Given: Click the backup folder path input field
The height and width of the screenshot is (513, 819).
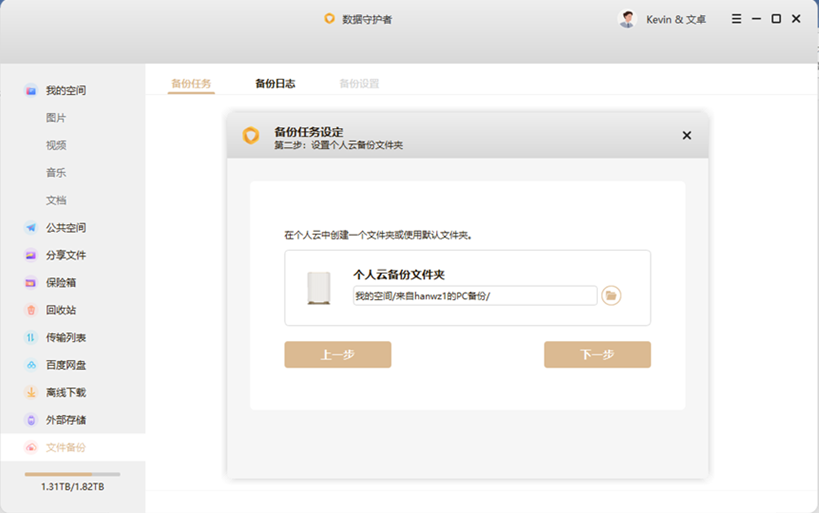Looking at the screenshot, I should pyautogui.click(x=475, y=295).
